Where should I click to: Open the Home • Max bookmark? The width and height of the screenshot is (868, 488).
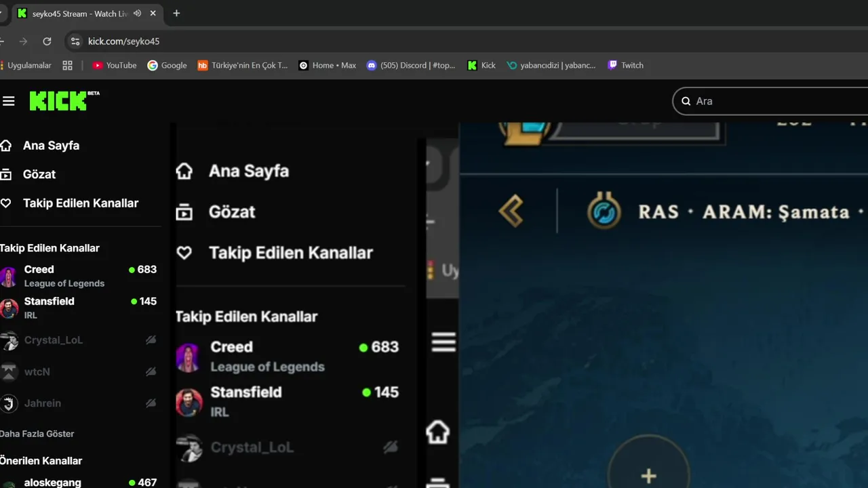tap(328, 66)
